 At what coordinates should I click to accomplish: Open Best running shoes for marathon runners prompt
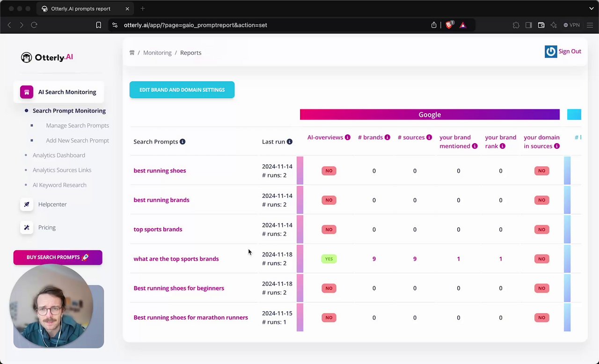click(190, 318)
